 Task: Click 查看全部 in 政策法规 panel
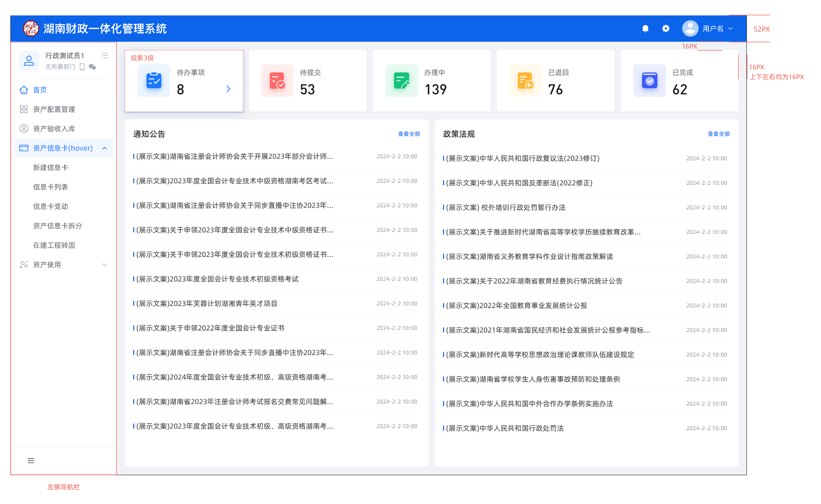click(719, 134)
